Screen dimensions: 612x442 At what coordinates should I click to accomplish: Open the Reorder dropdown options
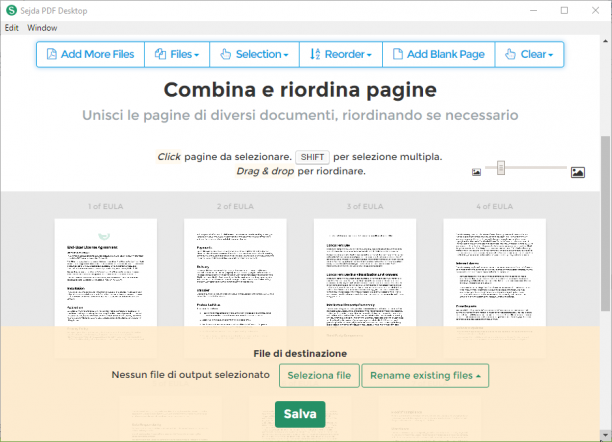pyautogui.click(x=341, y=54)
